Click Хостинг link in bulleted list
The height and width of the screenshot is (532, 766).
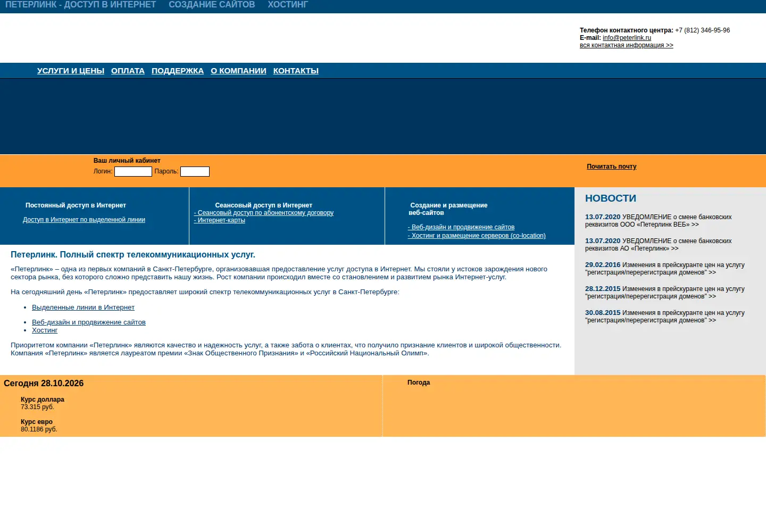(x=45, y=330)
